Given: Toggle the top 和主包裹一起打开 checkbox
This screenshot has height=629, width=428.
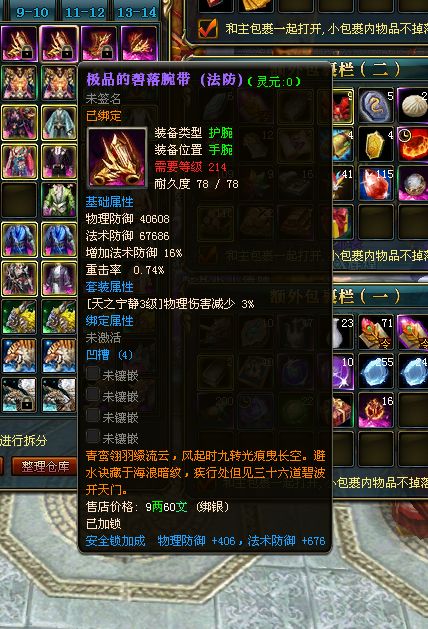Looking at the screenshot, I should point(208,29).
